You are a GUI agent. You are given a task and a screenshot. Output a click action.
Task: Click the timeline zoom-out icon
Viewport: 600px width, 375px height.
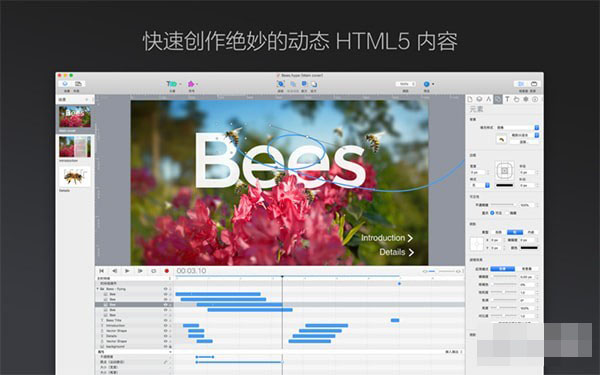(425, 271)
